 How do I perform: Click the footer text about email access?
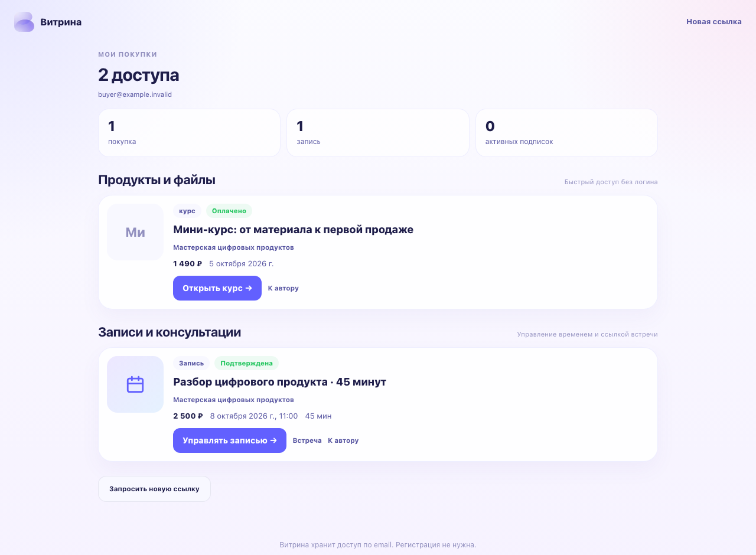click(378, 544)
